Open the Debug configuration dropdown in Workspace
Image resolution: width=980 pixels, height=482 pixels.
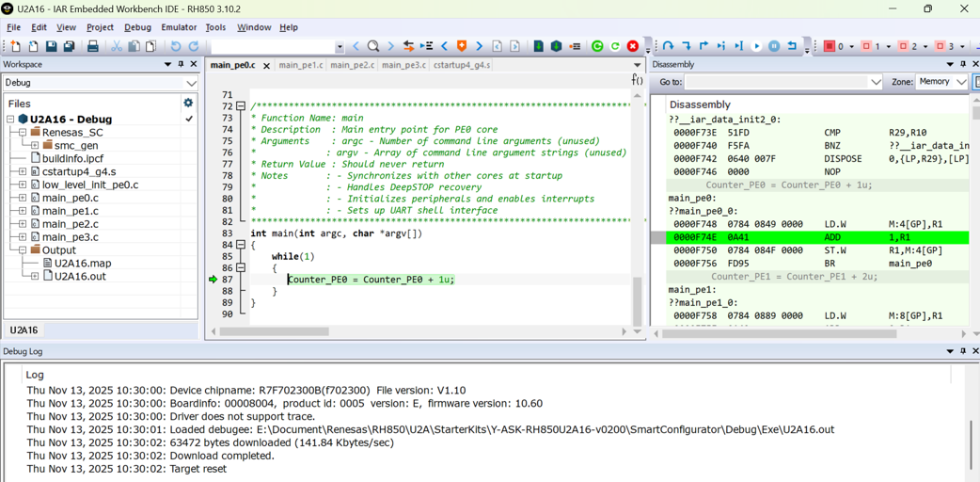(191, 83)
